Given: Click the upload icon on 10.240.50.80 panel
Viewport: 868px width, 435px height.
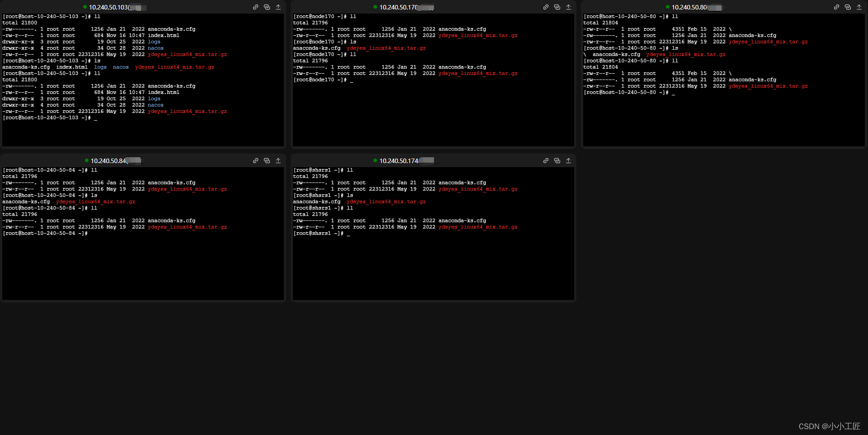Looking at the screenshot, I should coord(859,7).
